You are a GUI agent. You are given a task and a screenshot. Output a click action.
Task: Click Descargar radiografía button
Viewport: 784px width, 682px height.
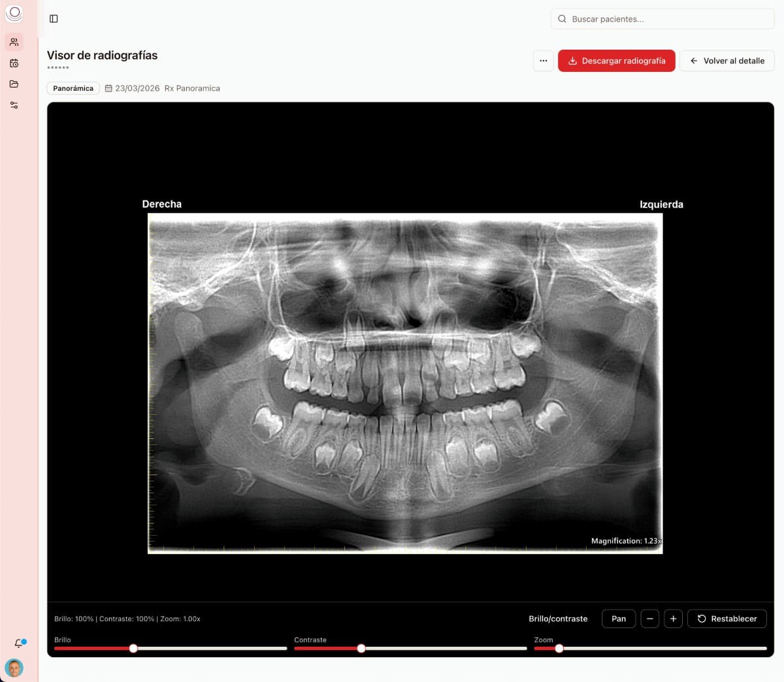tap(616, 61)
